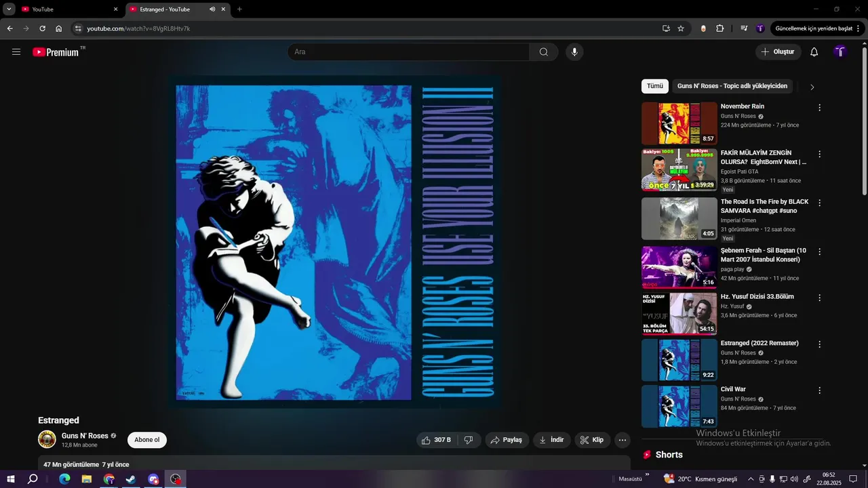This screenshot has width=868, height=488.
Task: Go to YouTube Premium home logo
Action: [56, 52]
